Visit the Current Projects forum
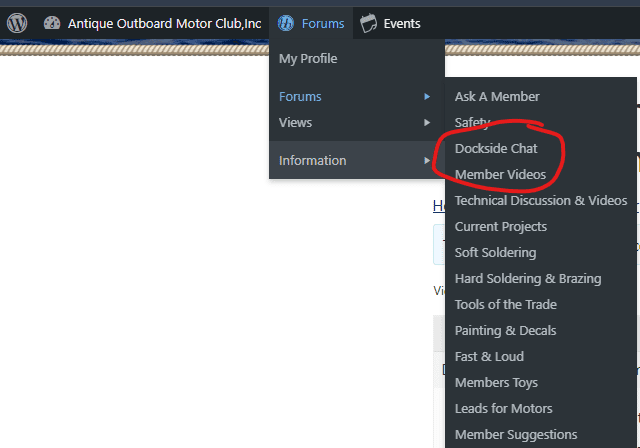 pyautogui.click(x=501, y=227)
